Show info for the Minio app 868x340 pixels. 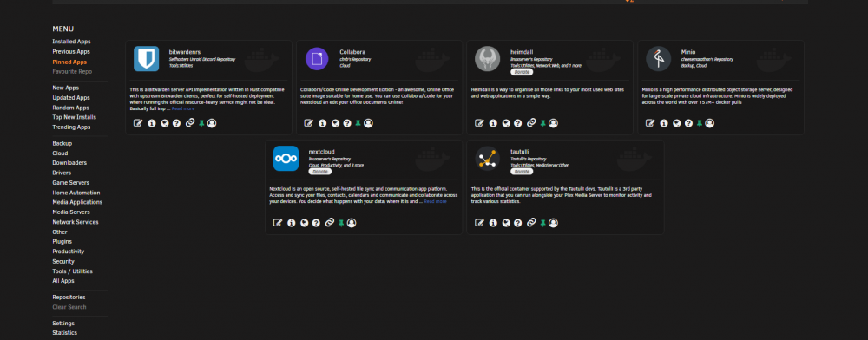pos(664,123)
